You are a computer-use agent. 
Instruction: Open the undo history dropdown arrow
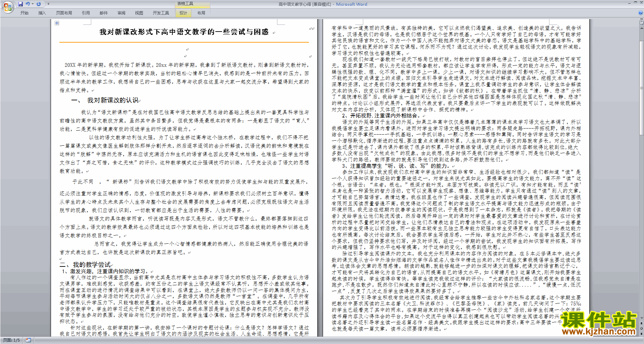tap(33, 4)
